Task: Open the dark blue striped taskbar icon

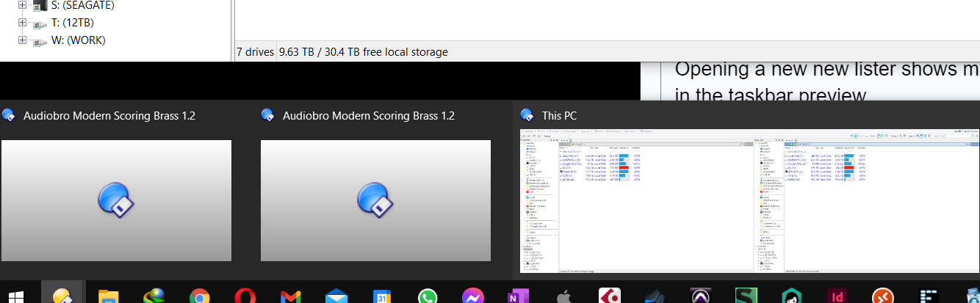Action: click(655, 296)
